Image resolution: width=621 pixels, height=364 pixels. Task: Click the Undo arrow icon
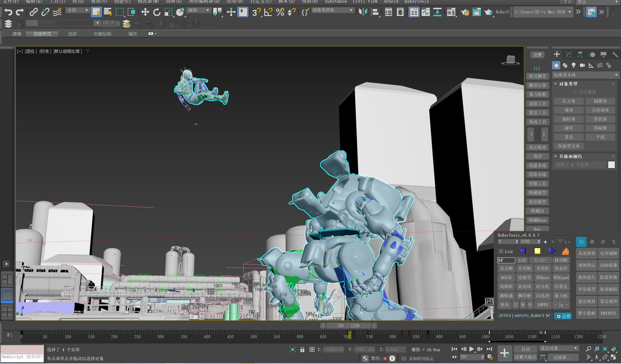coord(8,12)
